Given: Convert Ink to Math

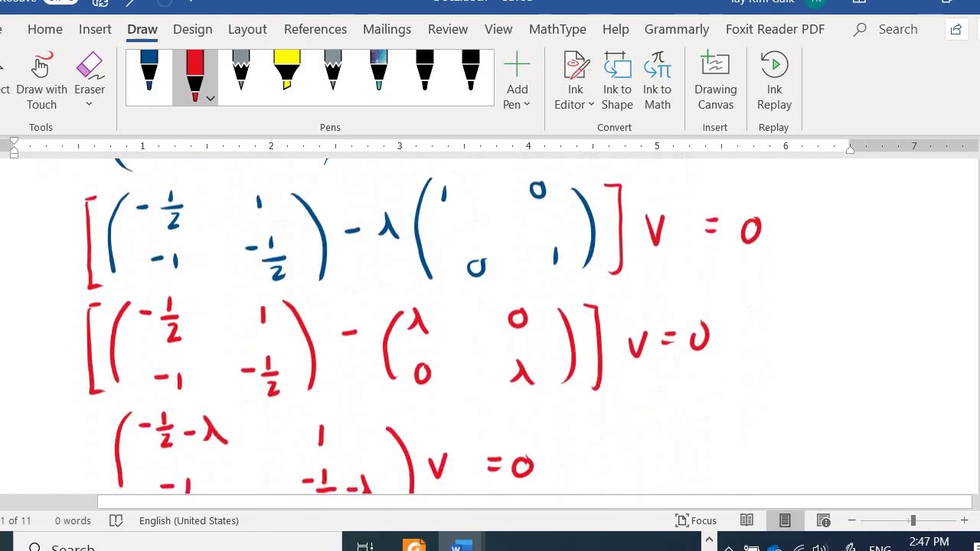Looking at the screenshot, I should [657, 81].
